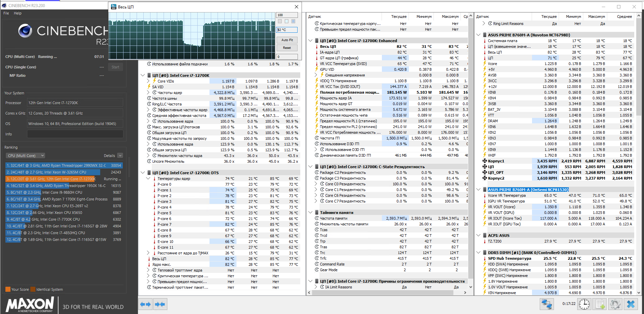
Task: Select the light blue graph color swatch
Action: tap(286, 22)
